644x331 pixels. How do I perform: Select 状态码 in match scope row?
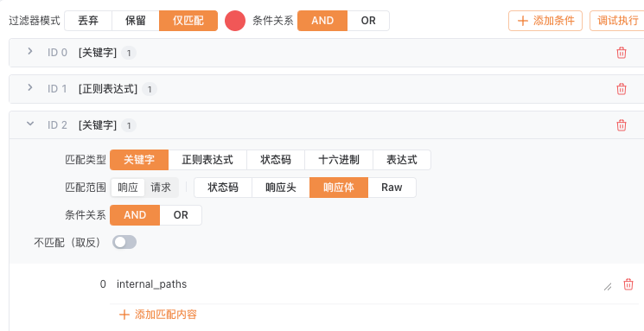tap(223, 188)
